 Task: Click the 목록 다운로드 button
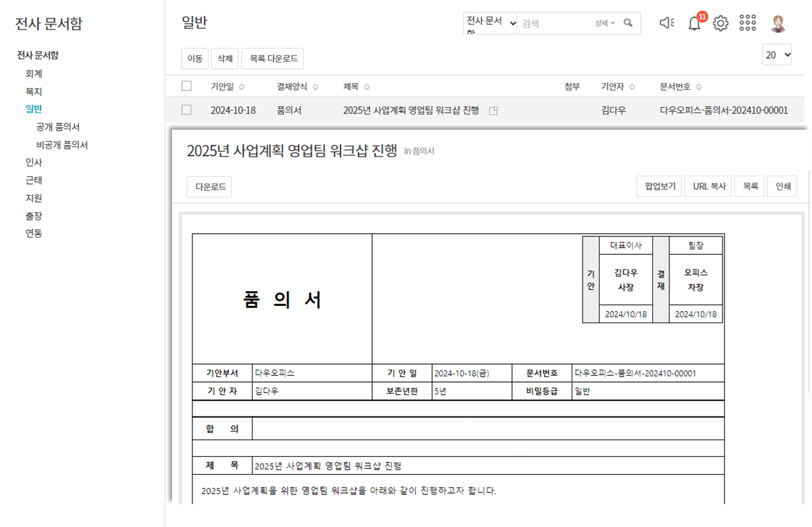pos(272,59)
